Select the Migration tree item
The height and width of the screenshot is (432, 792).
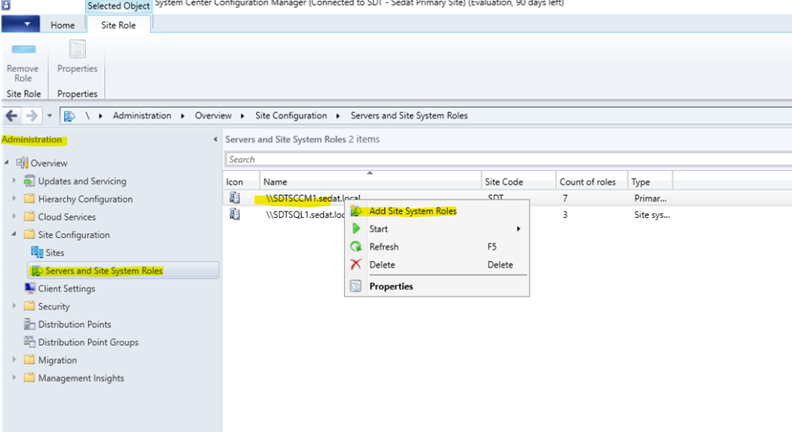(58, 360)
